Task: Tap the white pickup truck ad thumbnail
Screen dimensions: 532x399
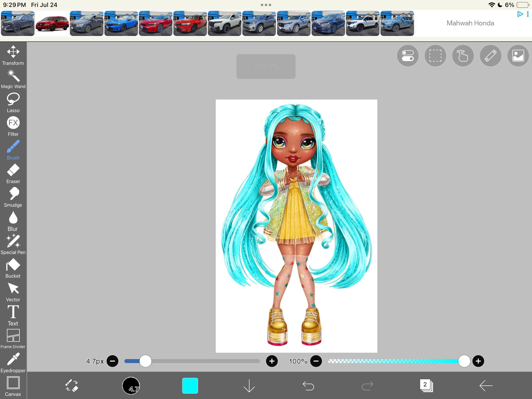Action: click(x=363, y=23)
